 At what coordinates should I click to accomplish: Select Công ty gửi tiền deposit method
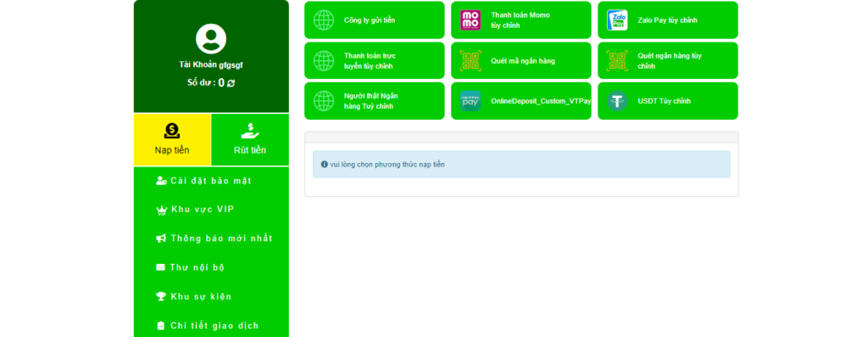point(374,20)
